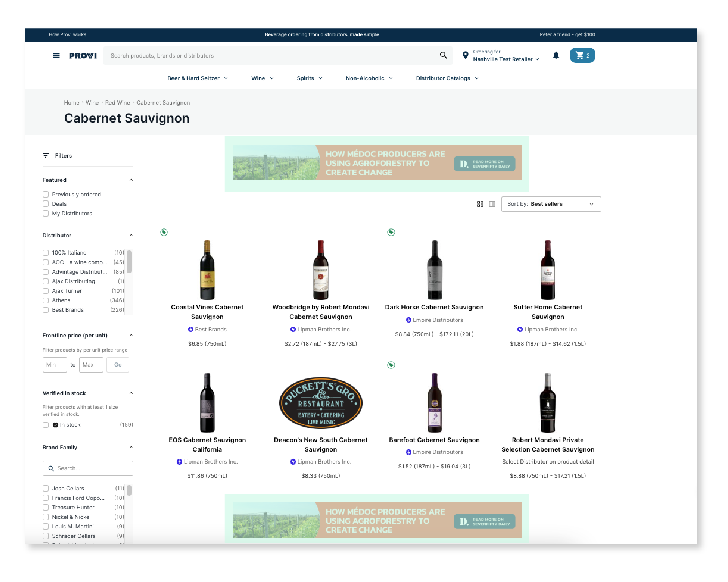Click Refer a friend link
728x582 pixels.
coord(567,34)
